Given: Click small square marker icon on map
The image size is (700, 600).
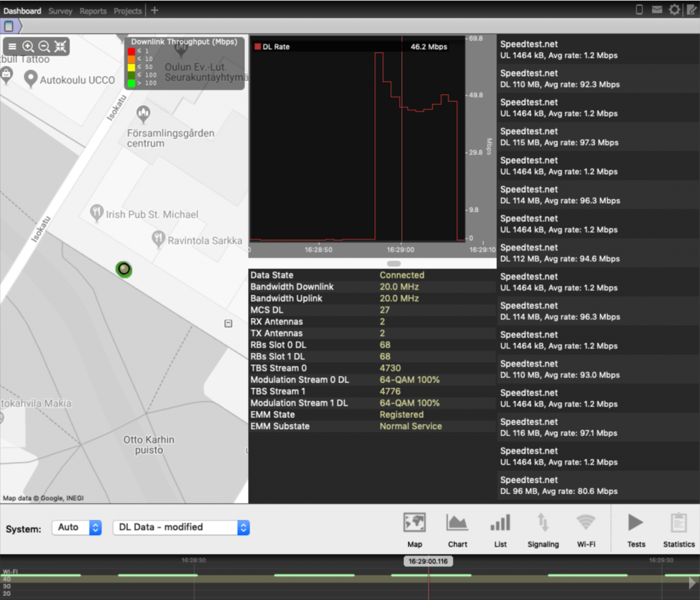Looking at the screenshot, I should [228, 324].
